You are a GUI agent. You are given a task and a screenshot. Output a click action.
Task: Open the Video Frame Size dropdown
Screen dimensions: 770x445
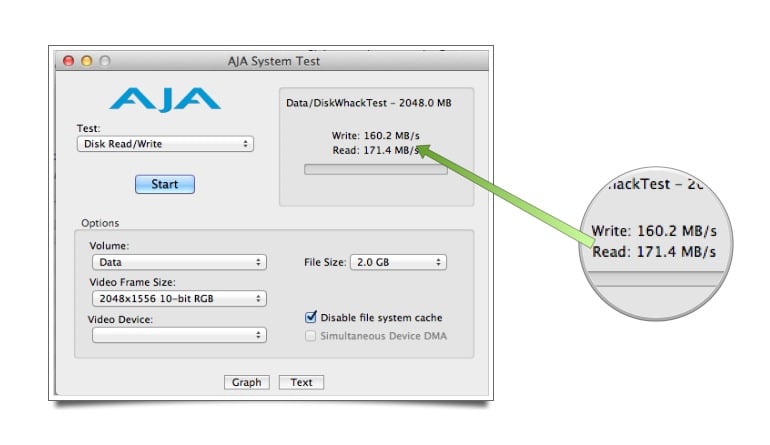point(179,299)
